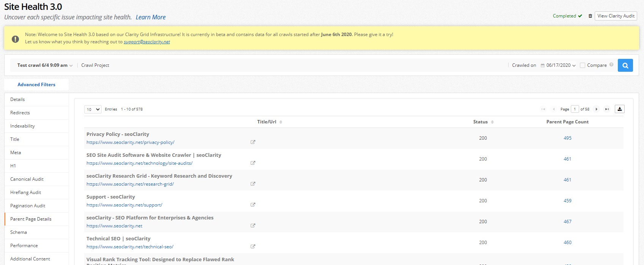Screen dimensions: 644x265
Task: Open the https://www.seoclarity.net homepage link
Action: pos(115,226)
